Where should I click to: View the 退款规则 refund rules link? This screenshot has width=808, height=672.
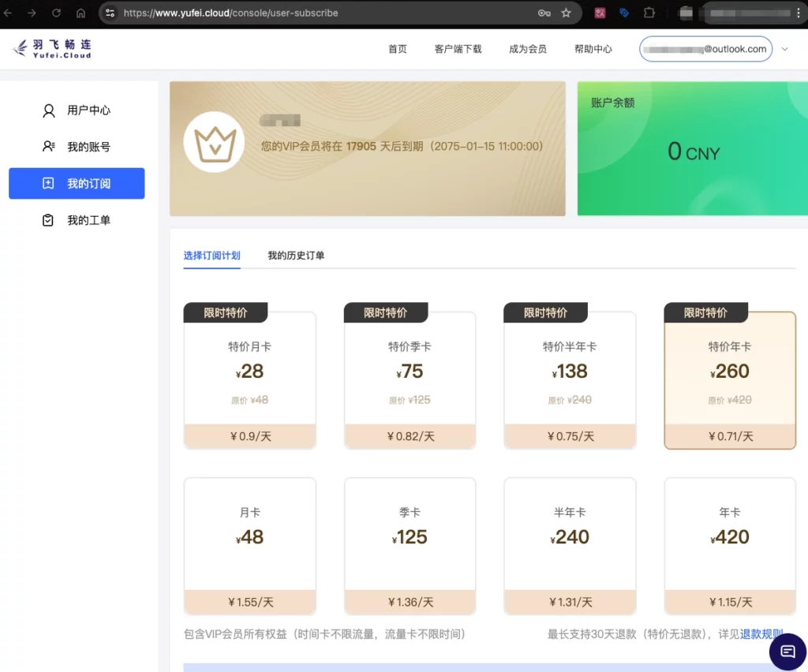pyautogui.click(x=759, y=633)
